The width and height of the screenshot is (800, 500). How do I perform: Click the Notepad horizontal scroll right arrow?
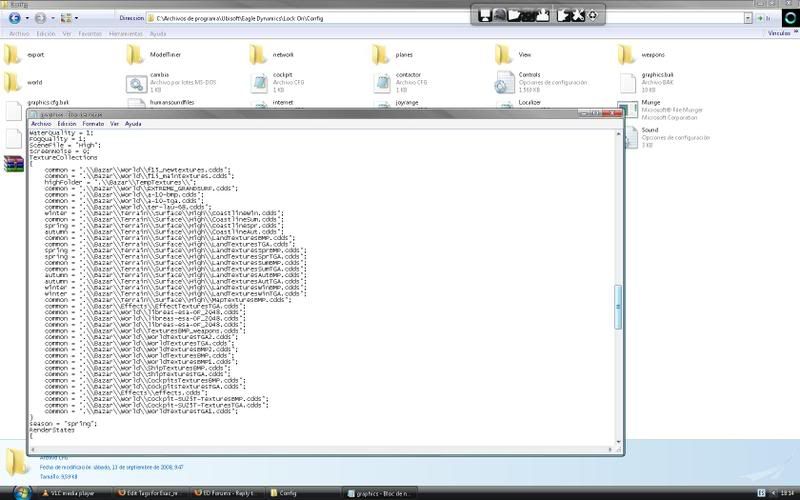pyautogui.click(x=610, y=449)
